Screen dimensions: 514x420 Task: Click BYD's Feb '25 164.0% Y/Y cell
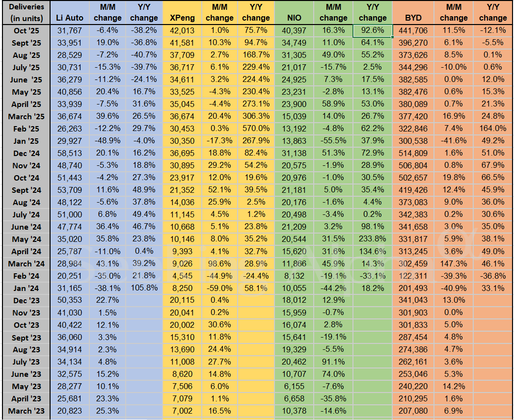pos(493,129)
